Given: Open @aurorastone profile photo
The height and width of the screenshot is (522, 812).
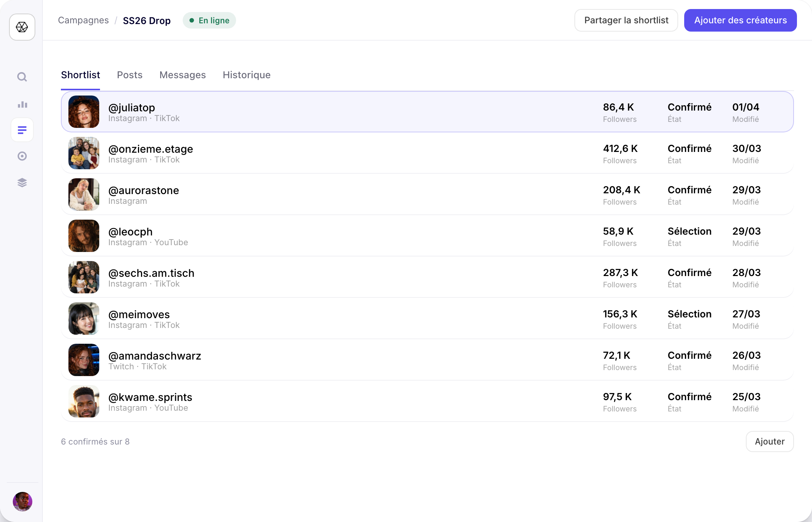Looking at the screenshot, I should (x=84, y=194).
